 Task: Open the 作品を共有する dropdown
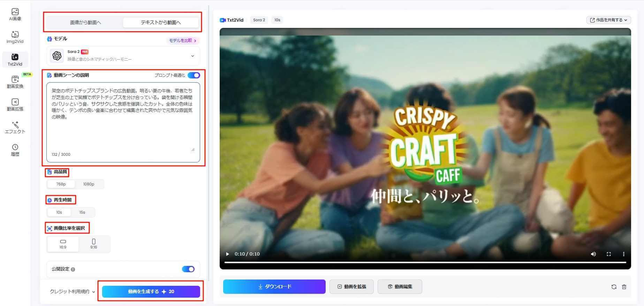(608, 20)
